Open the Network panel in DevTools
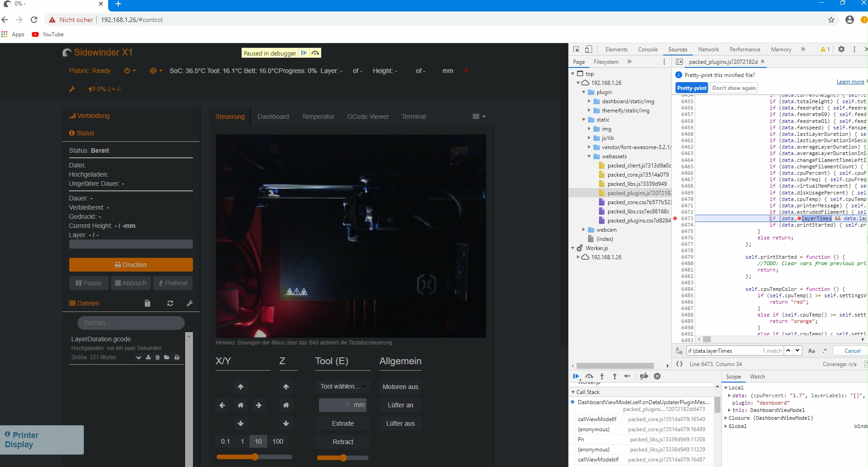 [708, 49]
